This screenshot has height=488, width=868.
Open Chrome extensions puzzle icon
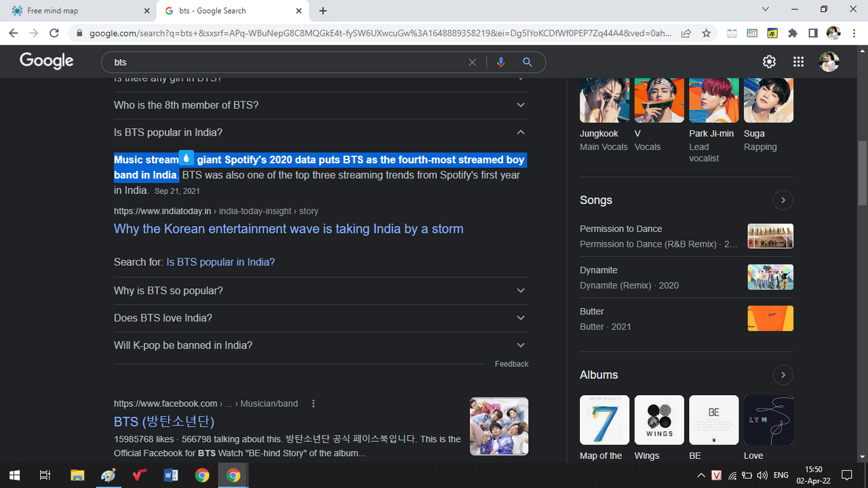point(792,33)
